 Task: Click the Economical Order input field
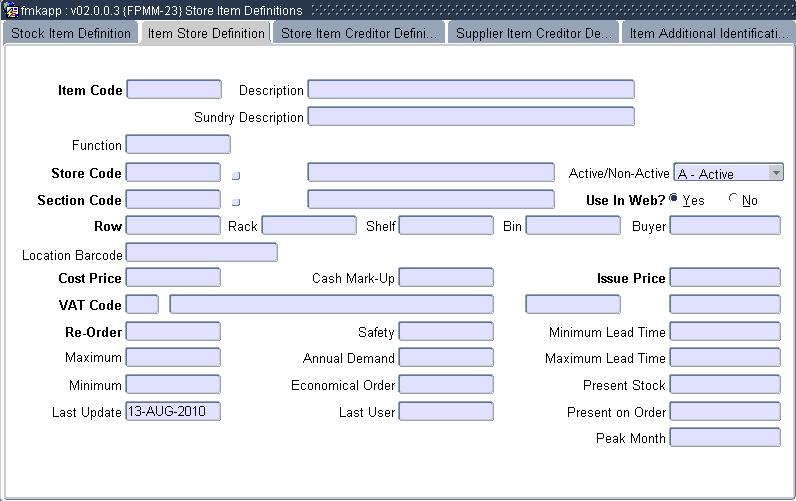coord(445,384)
